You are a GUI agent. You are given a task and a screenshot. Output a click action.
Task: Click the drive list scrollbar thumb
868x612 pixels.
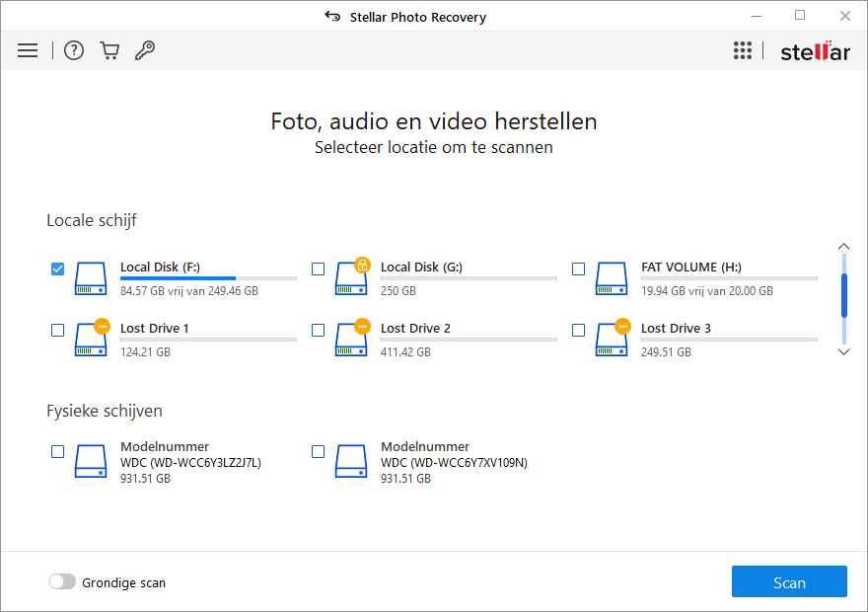tap(843, 295)
